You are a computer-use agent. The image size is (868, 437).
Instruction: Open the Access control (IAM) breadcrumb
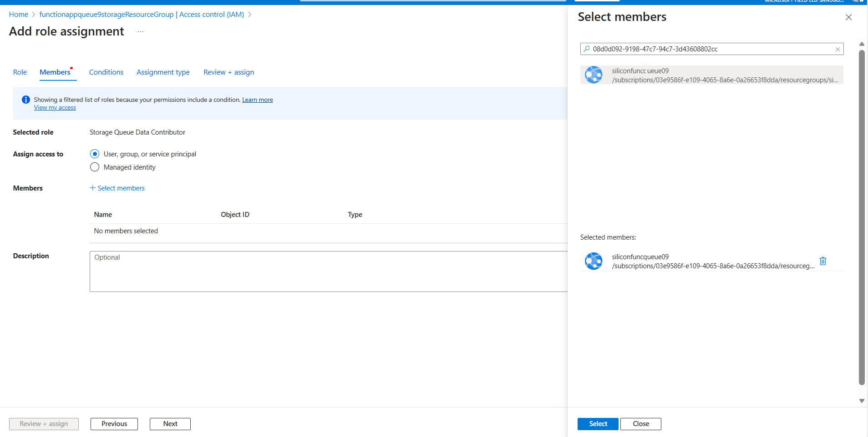click(x=142, y=15)
